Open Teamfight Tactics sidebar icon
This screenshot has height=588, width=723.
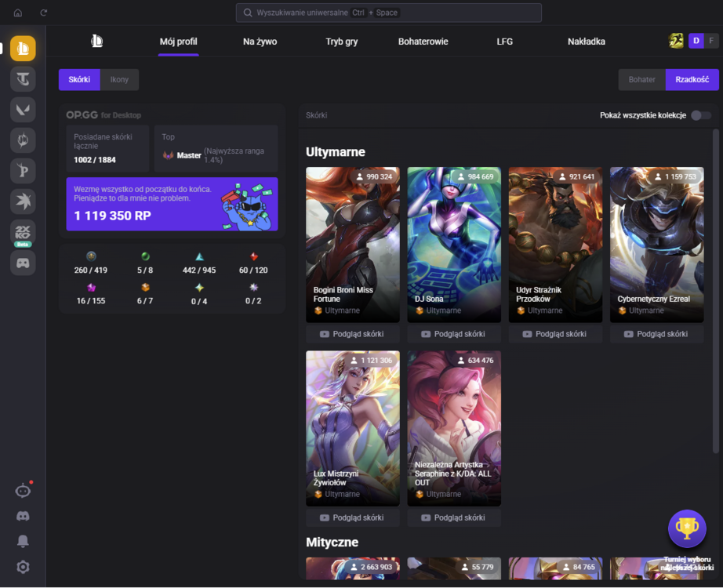23,79
